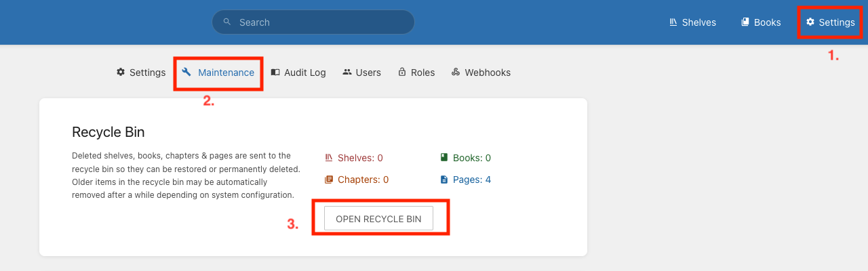Click the Webhooks icon

coord(456,72)
